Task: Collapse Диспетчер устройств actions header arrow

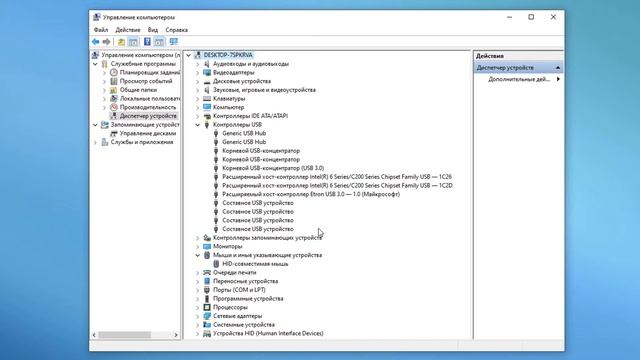Action: click(x=558, y=68)
